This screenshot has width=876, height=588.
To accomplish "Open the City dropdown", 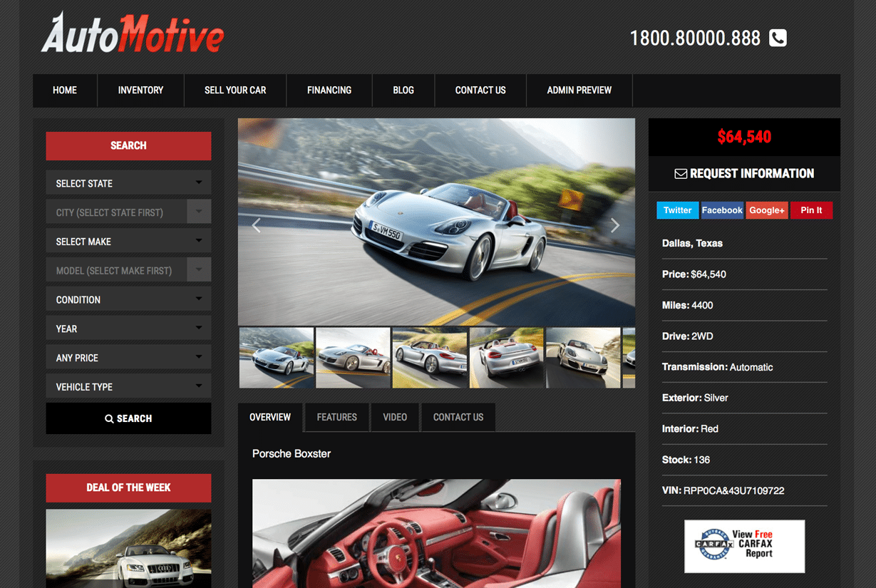I will [128, 212].
